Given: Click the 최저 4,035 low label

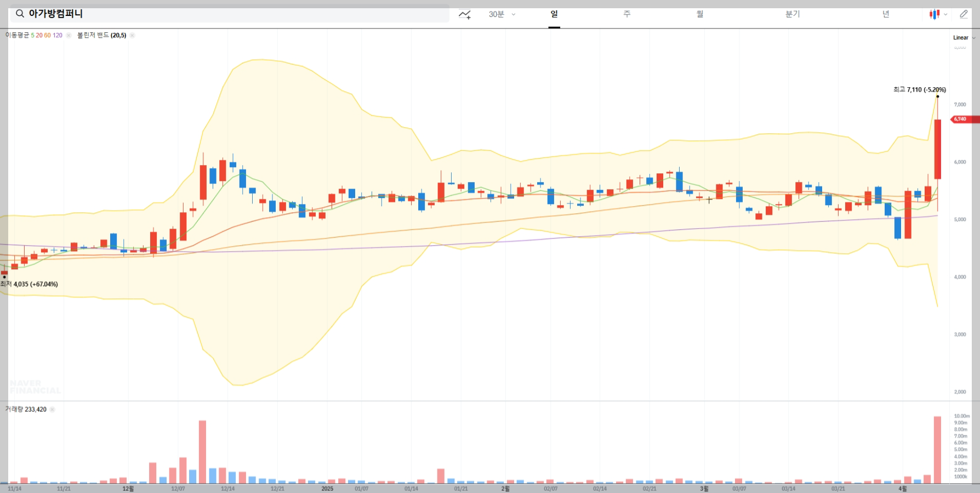Looking at the screenshot, I should (29, 284).
